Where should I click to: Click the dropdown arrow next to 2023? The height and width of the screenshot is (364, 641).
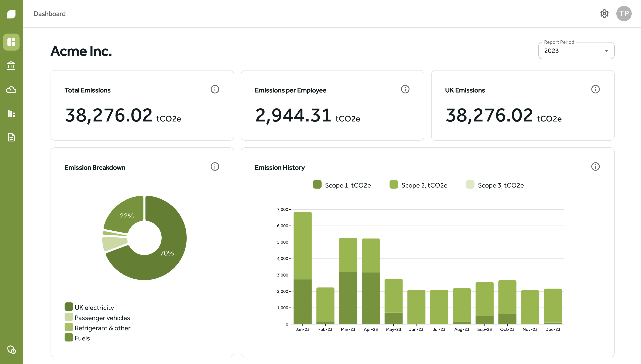click(x=606, y=51)
